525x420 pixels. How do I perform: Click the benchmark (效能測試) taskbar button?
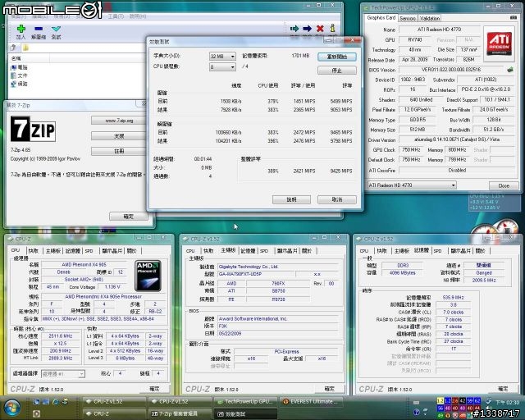pyautogui.click(x=245, y=413)
